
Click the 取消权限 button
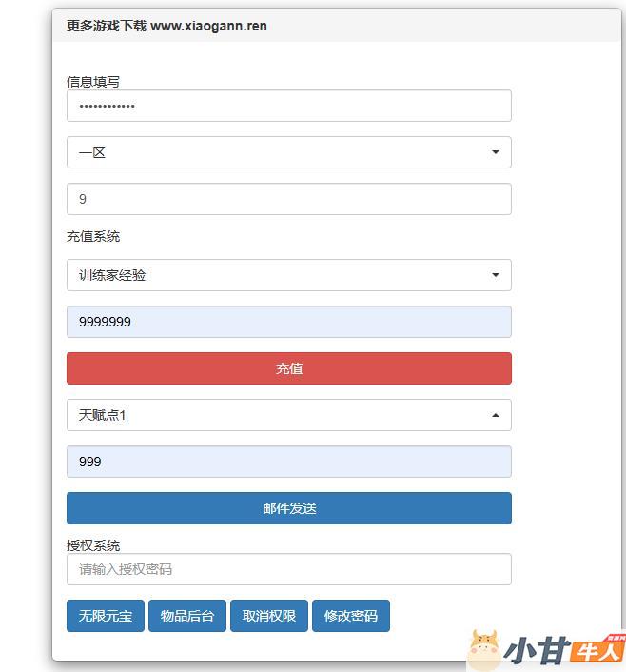269,616
